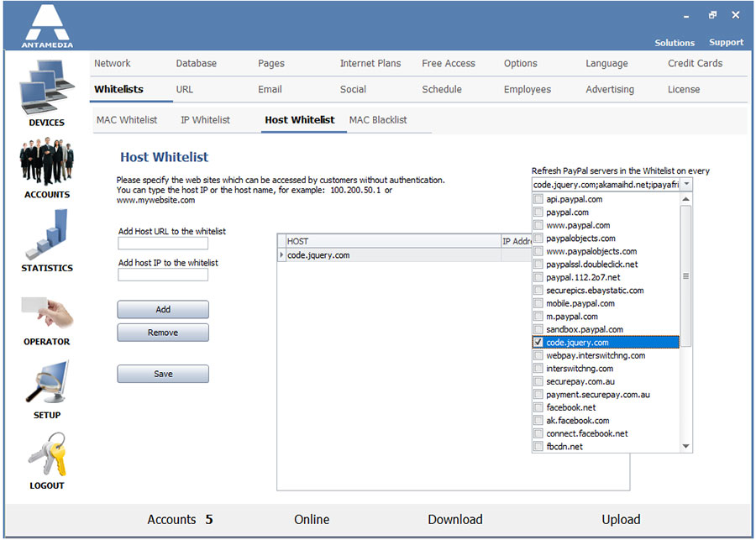Open the Devices section icon

click(47, 87)
